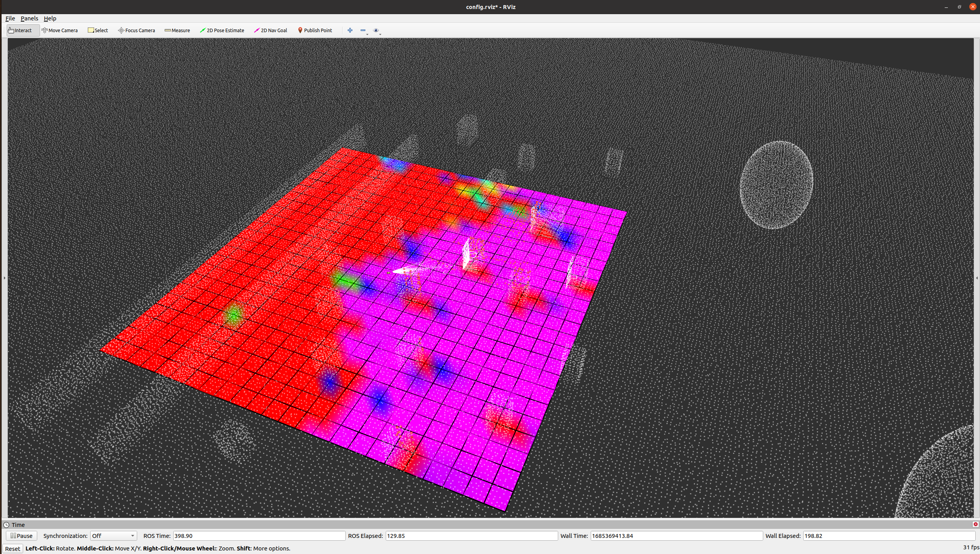Viewport: 980px width, 554px height.
Task: Open the Panels menu
Action: (x=29, y=18)
